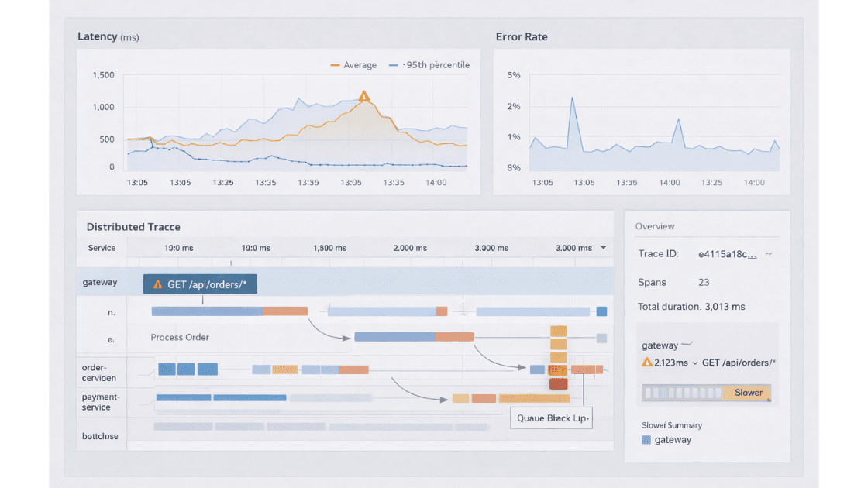Click the Quaue Black Lip tooltip label
Viewport: 868px width, 488px height.
tap(551, 418)
